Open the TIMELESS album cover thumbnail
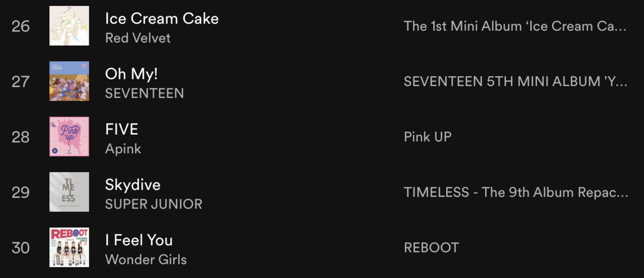 [69, 192]
